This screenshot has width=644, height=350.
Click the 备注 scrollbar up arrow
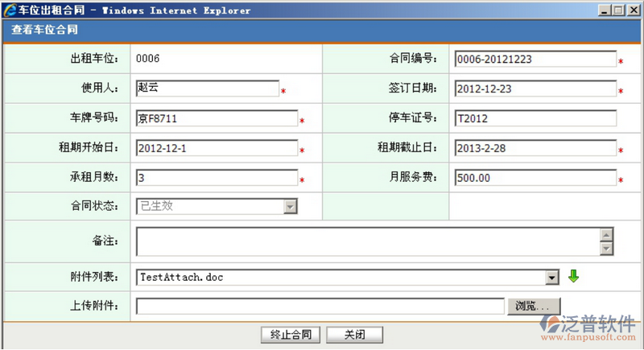click(606, 235)
